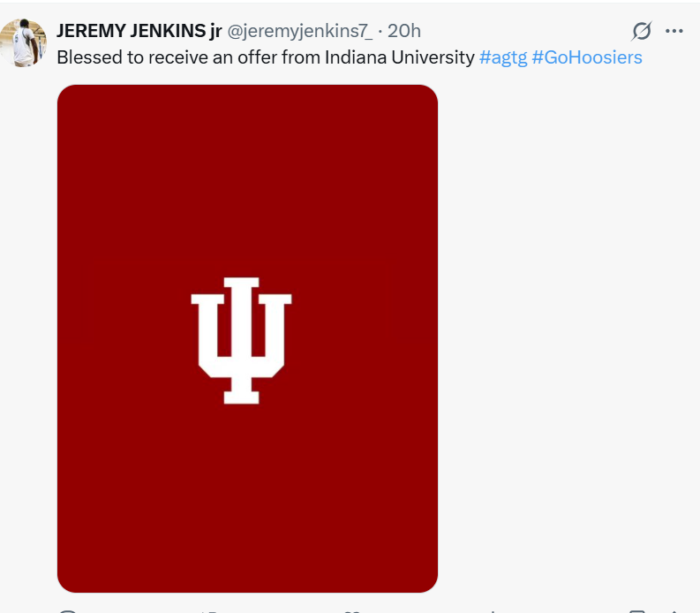Bookmark the post using the bookmark icon

tap(636, 610)
